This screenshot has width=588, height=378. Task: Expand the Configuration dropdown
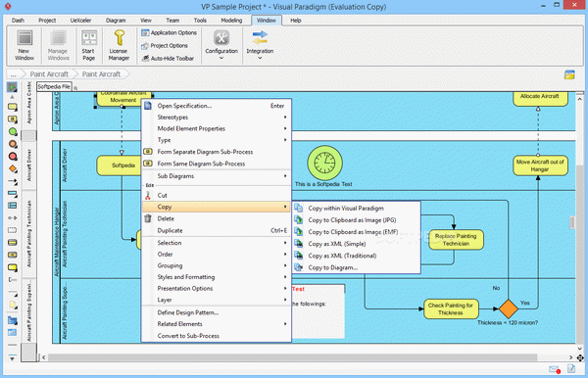point(221,45)
